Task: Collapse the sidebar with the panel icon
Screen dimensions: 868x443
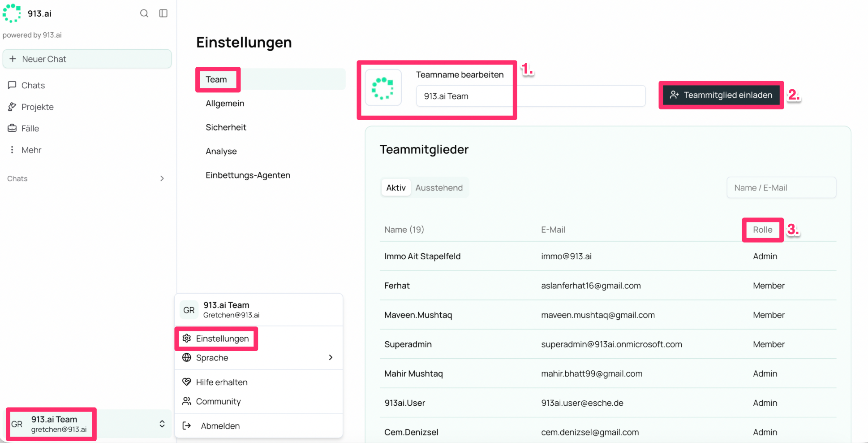Action: [x=163, y=13]
